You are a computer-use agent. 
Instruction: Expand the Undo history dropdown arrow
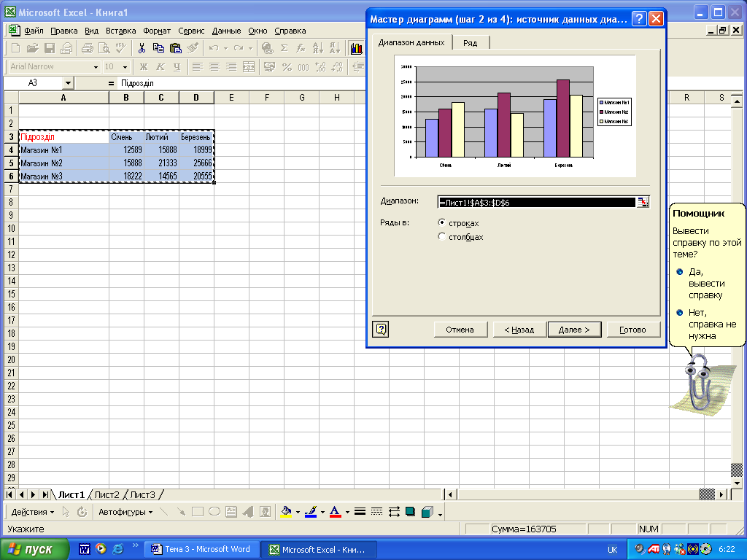coord(226,48)
